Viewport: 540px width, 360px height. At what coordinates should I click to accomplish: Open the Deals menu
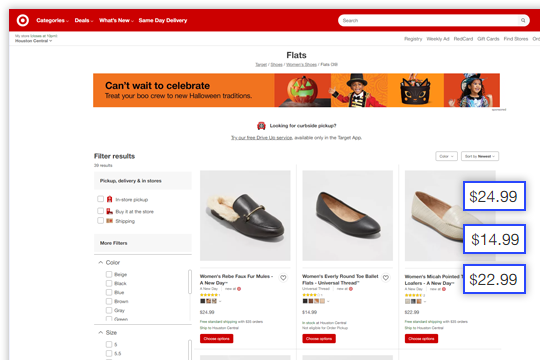pos(84,20)
